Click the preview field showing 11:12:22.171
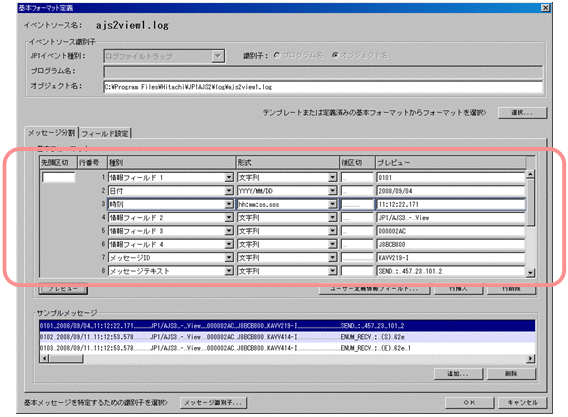Screen dimensions: 568x417 tap(451, 204)
